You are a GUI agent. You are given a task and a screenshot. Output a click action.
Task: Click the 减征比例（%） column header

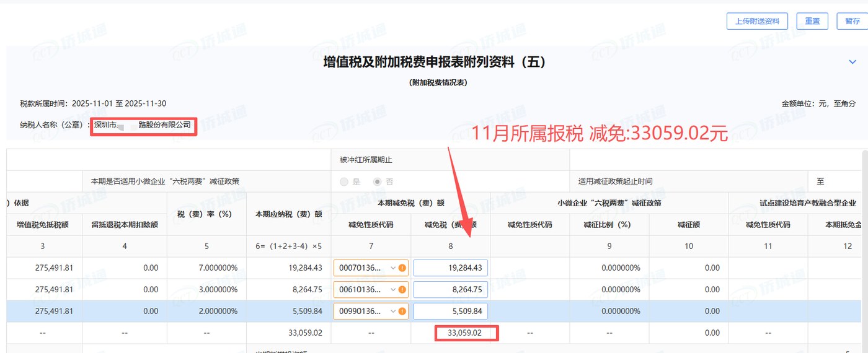tap(609, 224)
